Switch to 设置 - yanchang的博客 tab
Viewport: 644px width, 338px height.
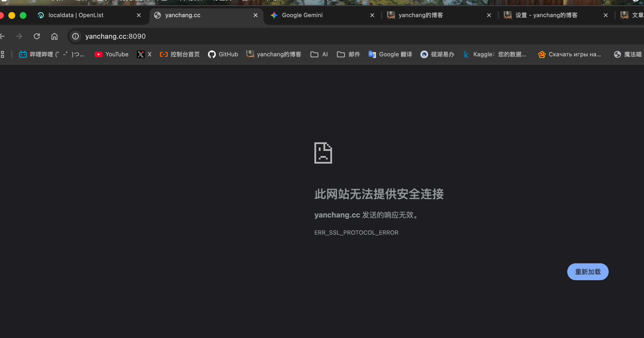(546, 15)
